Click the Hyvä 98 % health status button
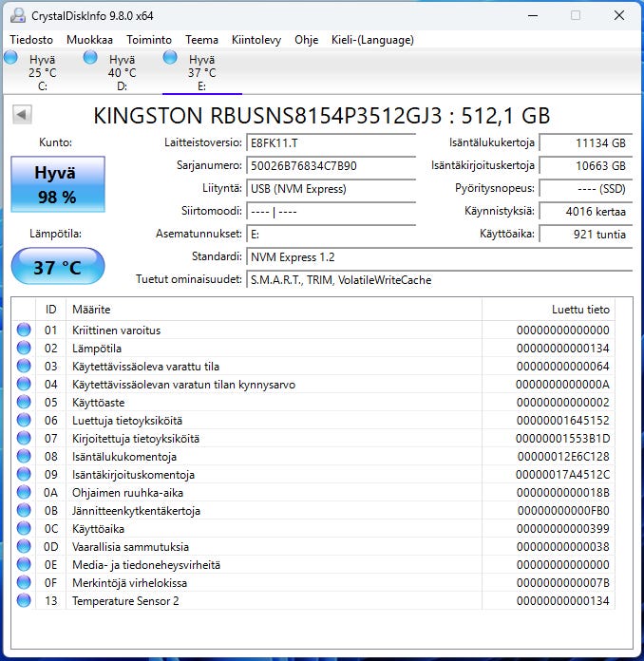This screenshot has width=644, height=661. tap(58, 184)
